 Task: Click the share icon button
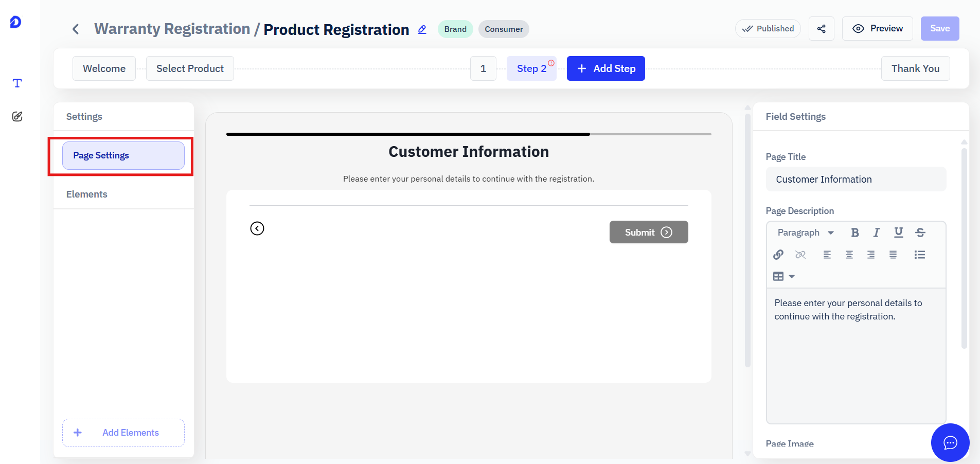(821, 29)
